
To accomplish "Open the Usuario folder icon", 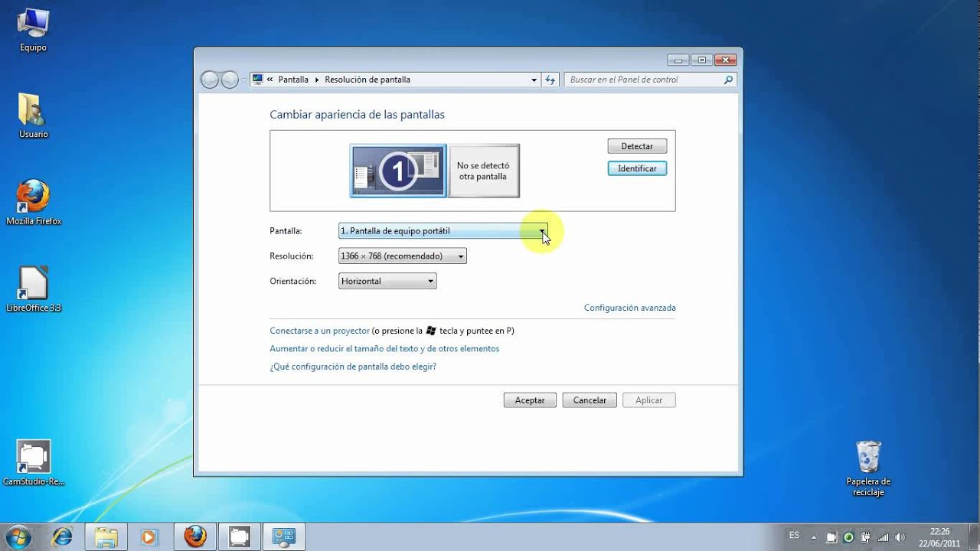I will tap(33, 116).
